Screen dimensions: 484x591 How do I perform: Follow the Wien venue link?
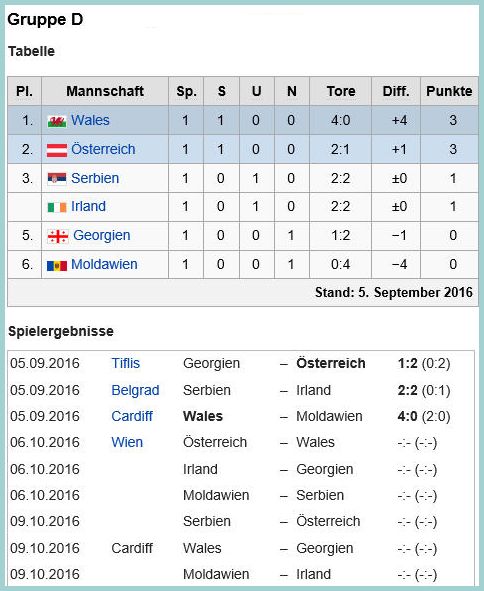coord(127,442)
